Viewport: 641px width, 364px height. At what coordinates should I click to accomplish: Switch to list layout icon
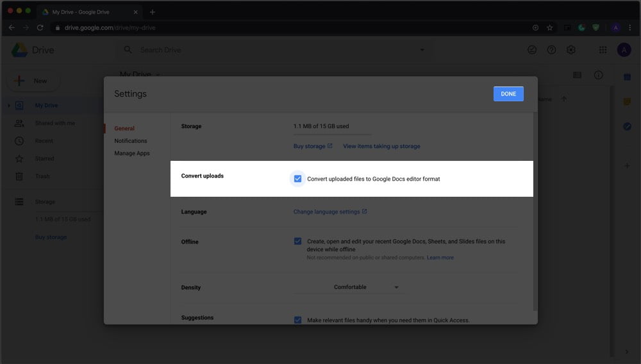578,75
